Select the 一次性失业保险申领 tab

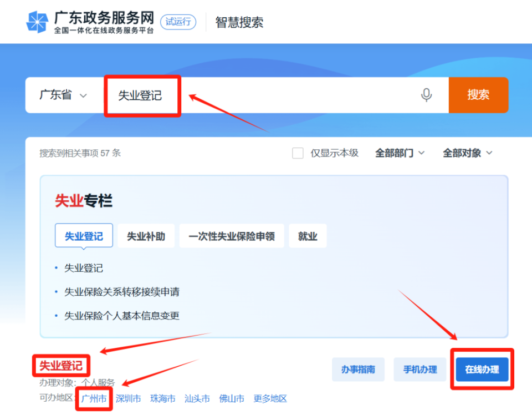232,235
